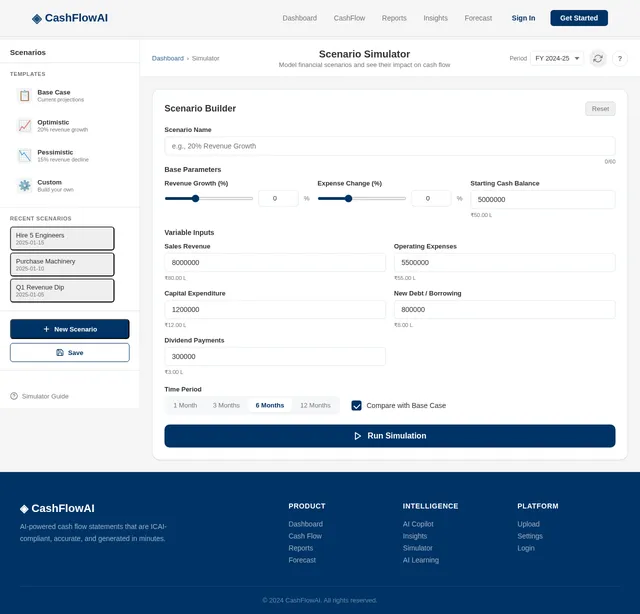Adjust the Expense Change slider handle
Image resolution: width=640 pixels, height=614 pixels.
[x=348, y=198]
